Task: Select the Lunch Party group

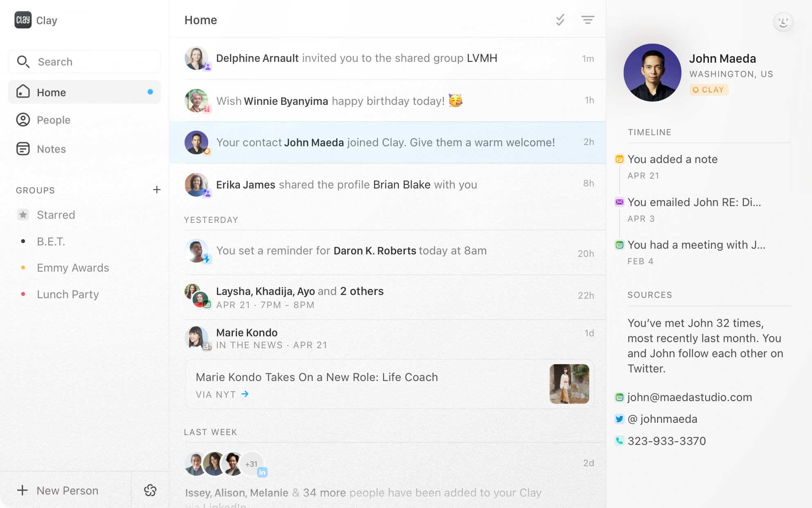Action: (68, 294)
